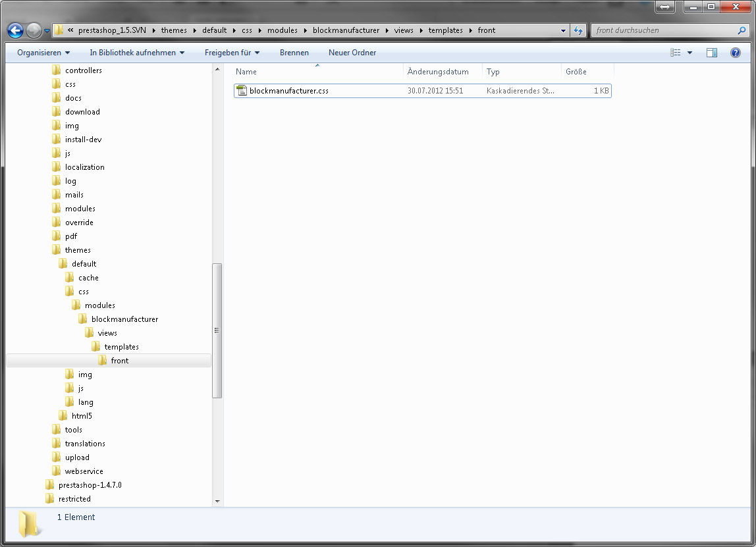
Task: Select the install-dev folder in the tree
Action: pyautogui.click(x=84, y=140)
